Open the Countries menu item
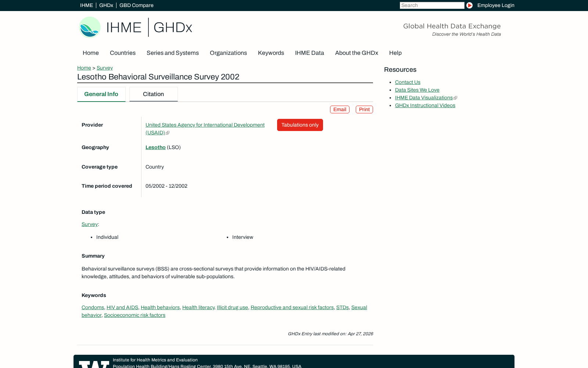The height and width of the screenshot is (368, 588). click(x=123, y=53)
